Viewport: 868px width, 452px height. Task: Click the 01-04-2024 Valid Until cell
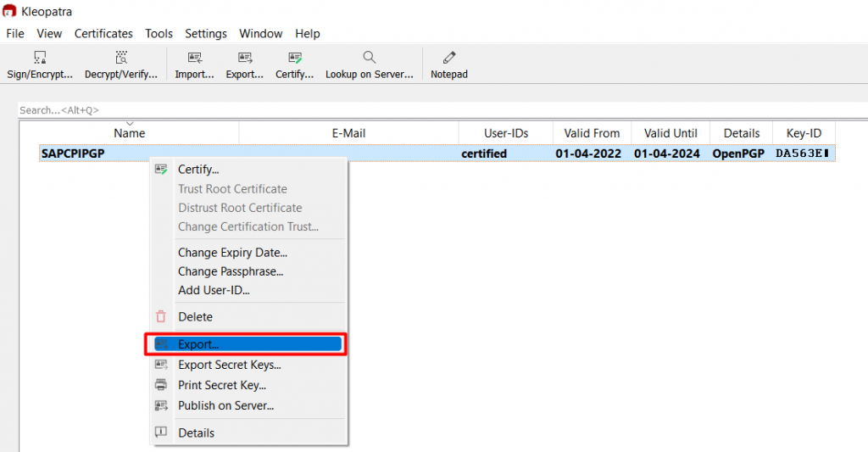(x=666, y=153)
